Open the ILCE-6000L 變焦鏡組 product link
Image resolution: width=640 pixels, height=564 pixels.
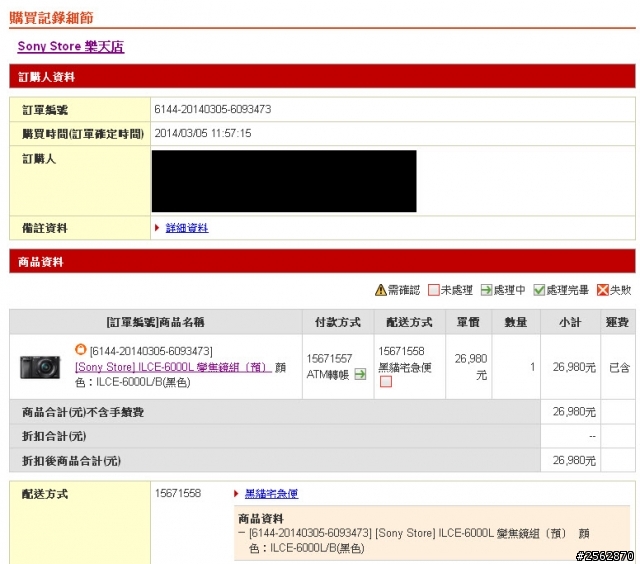pyautogui.click(x=173, y=366)
